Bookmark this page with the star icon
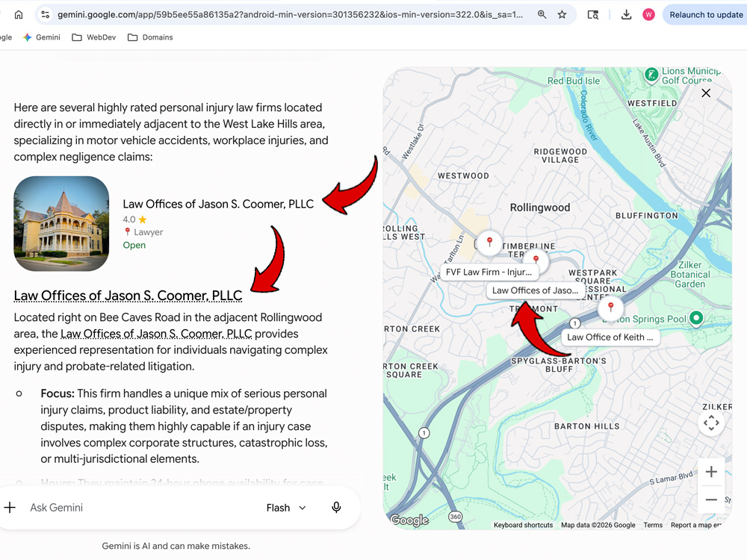The height and width of the screenshot is (560, 747). click(562, 15)
